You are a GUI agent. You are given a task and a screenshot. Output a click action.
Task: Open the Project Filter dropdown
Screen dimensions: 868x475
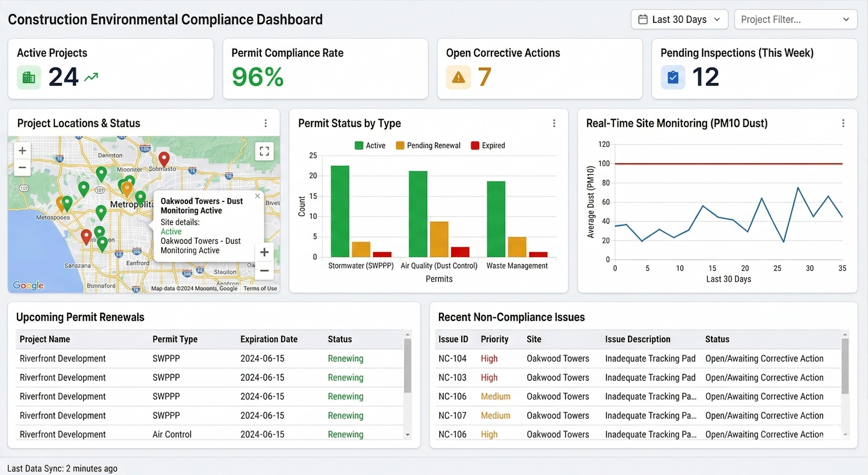(795, 19)
